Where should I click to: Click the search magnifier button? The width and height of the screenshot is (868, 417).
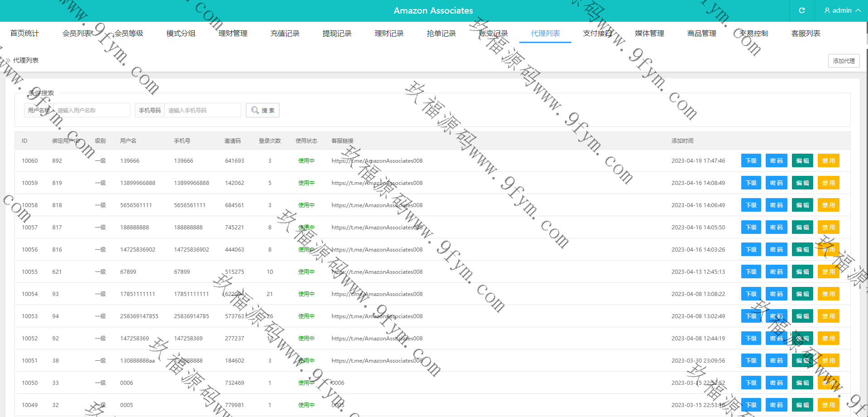pyautogui.click(x=263, y=110)
